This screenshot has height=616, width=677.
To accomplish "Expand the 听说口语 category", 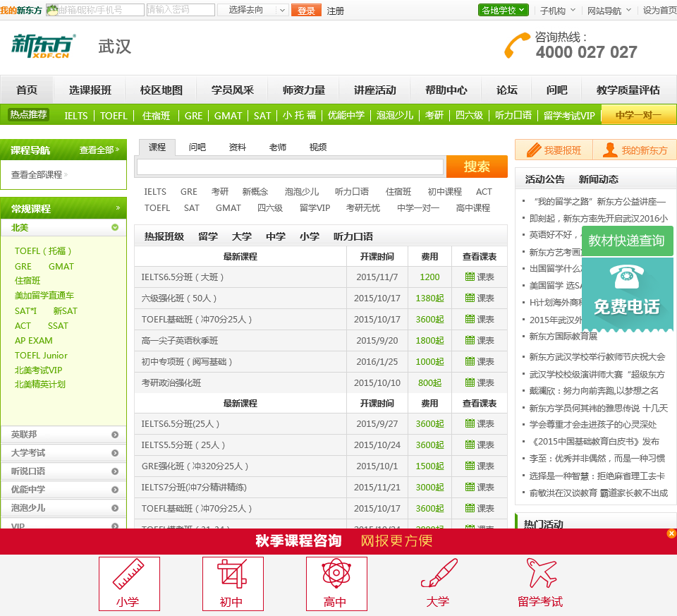I will coord(115,471).
